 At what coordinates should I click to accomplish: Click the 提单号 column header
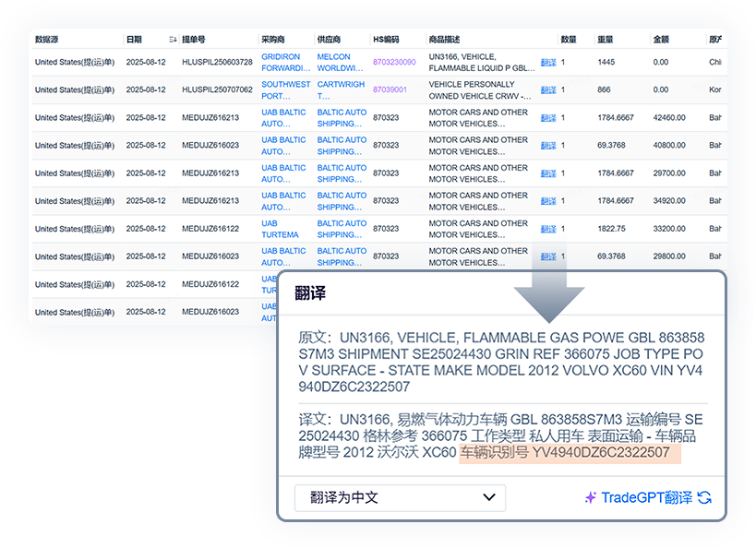coord(194,40)
